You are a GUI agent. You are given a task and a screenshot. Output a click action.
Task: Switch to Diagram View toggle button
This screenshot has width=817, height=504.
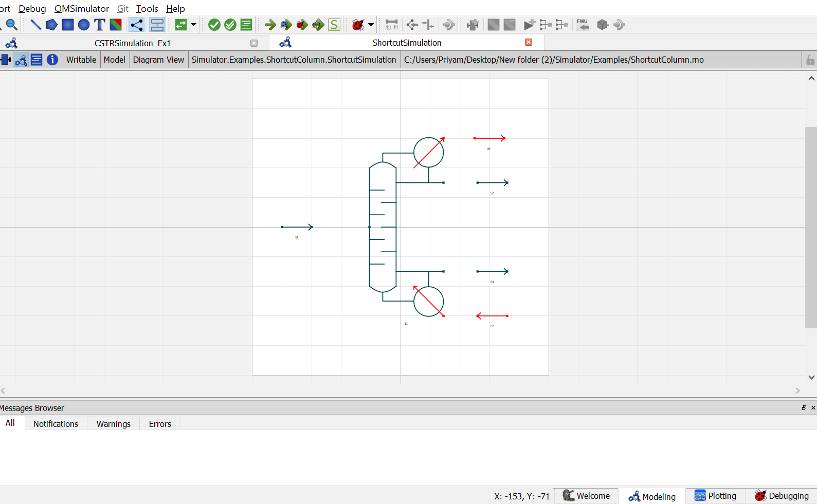pos(21,60)
